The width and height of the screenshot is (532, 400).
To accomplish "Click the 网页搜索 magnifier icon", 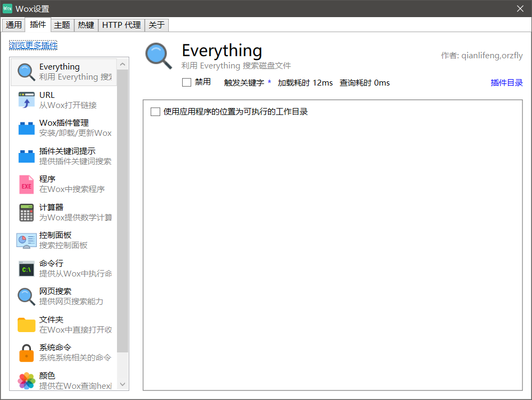I will point(26,296).
